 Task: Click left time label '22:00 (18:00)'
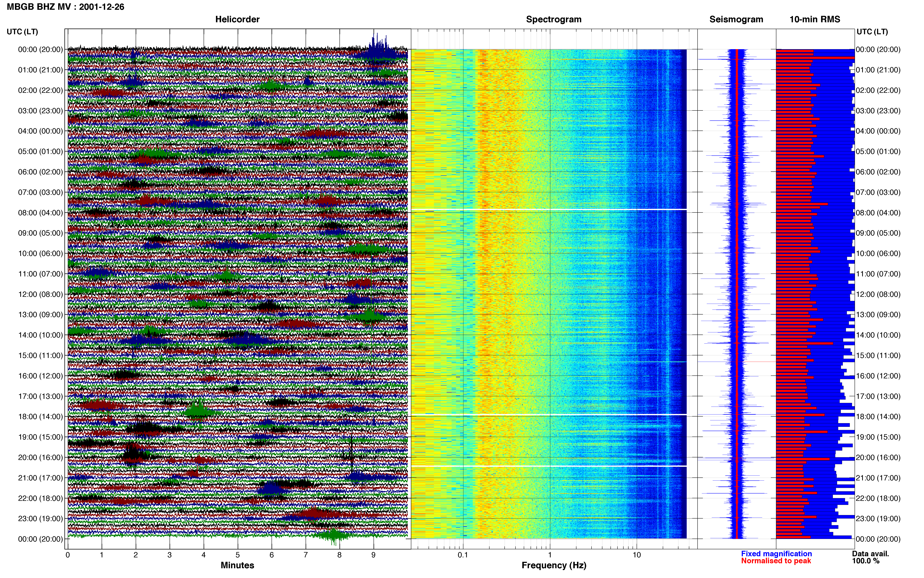(x=40, y=498)
